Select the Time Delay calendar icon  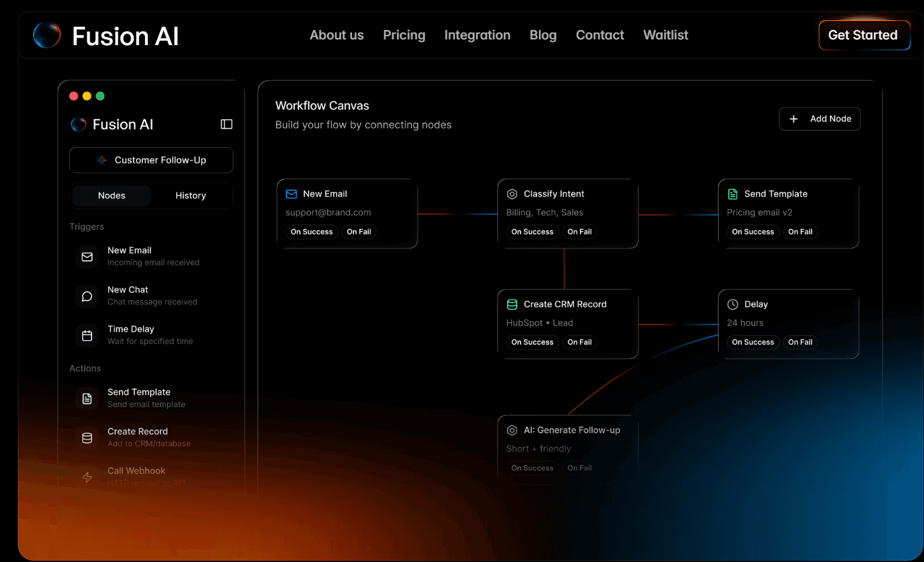87,336
